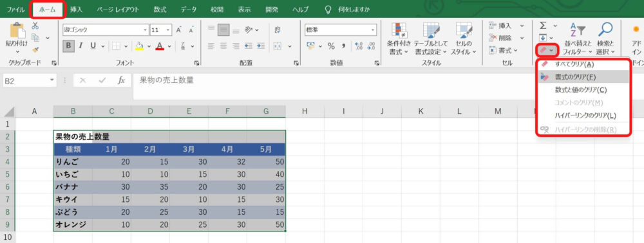Click the formula bar input field

335,86
